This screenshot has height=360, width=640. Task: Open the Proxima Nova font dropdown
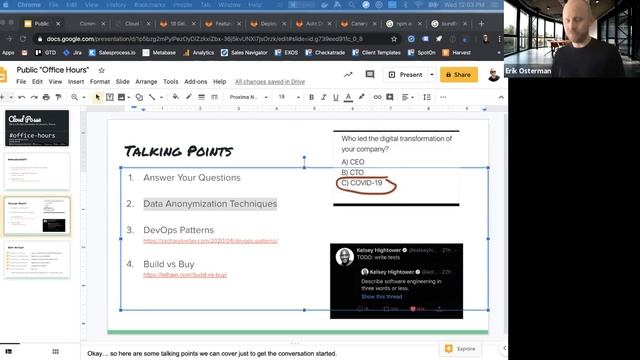248,97
